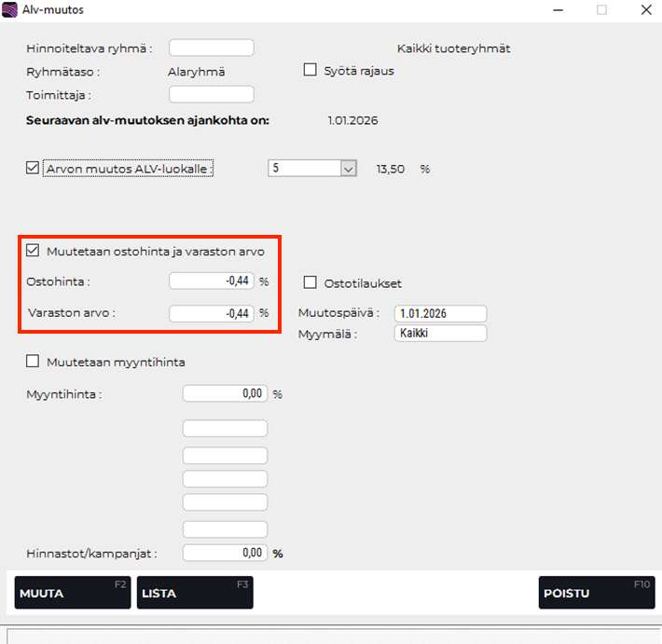This screenshot has width=662, height=644.
Task: Click the Hinnoiteltava ryhmä input field
Action: coord(212,48)
